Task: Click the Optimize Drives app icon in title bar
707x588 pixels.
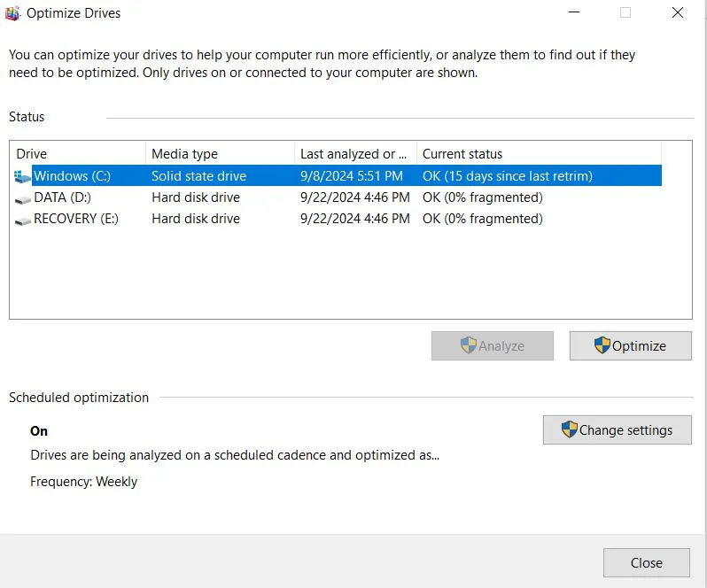Action: (x=12, y=13)
